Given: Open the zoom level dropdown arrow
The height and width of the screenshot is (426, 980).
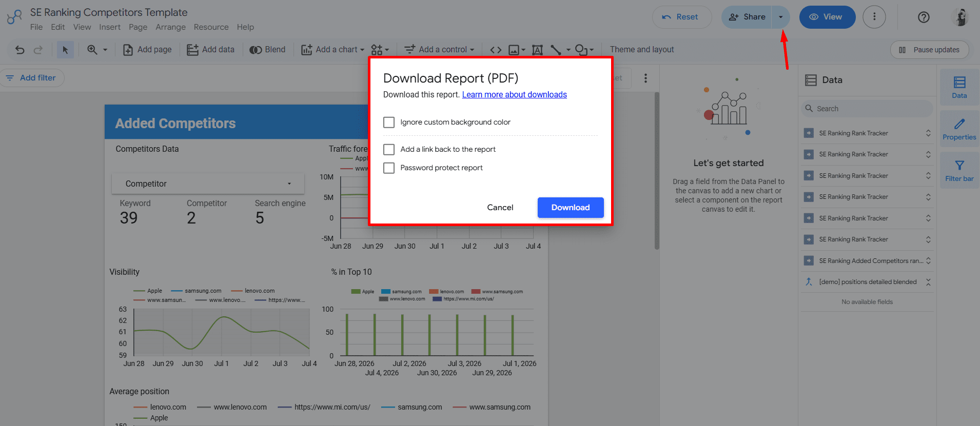Looking at the screenshot, I should tap(105, 50).
